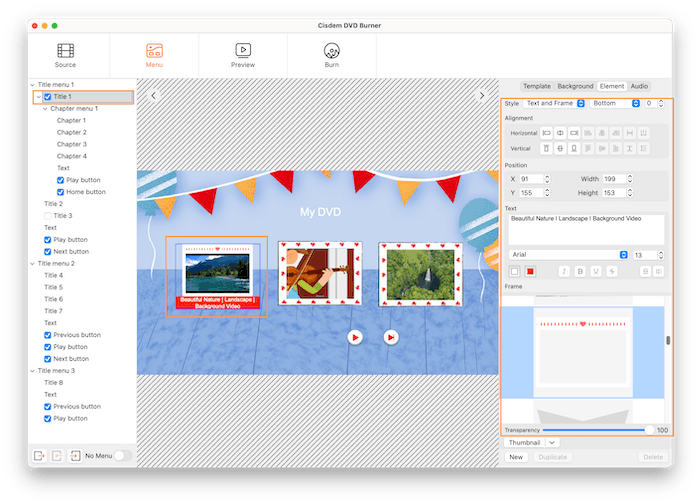Toggle the No Menu switch

tap(123, 455)
